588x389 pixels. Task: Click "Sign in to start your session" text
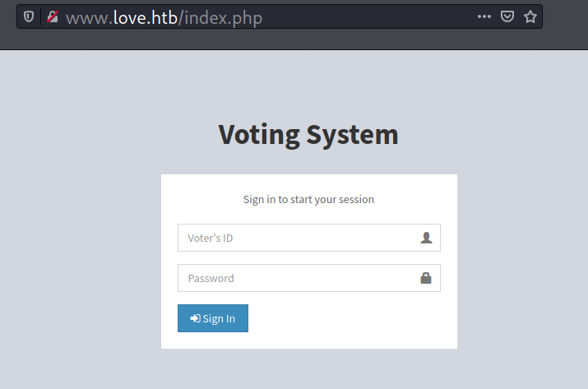tap(308, 199)
